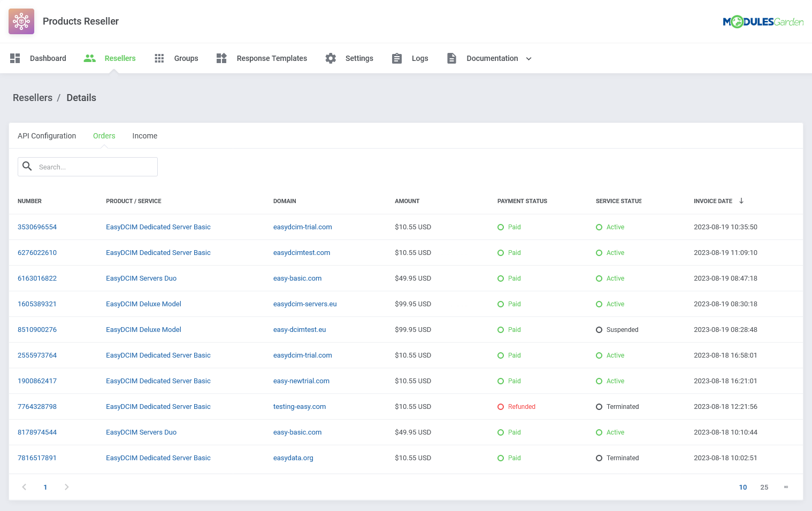
Task: Open order number 8510900276
Action: [x=37, y=330]
